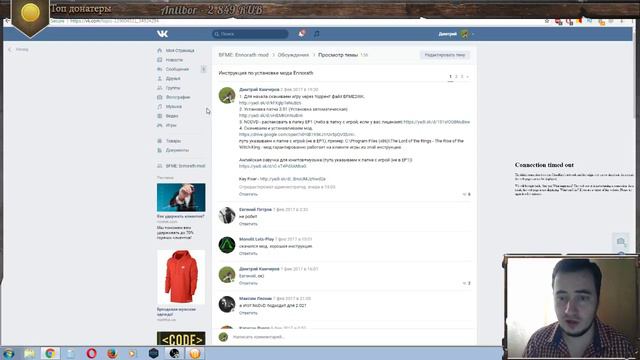The image size is (640, 360).
Task: Open the orange round app in taskbar
Action: tap(195, 353)
